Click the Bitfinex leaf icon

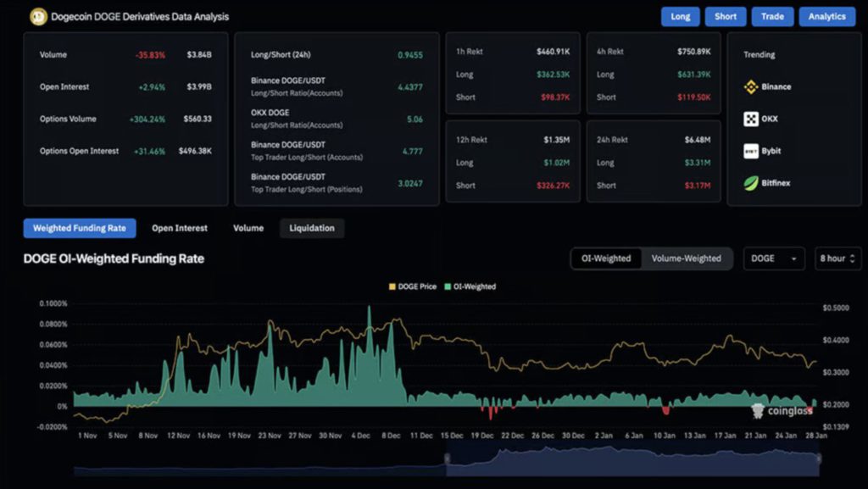point(751,183)
